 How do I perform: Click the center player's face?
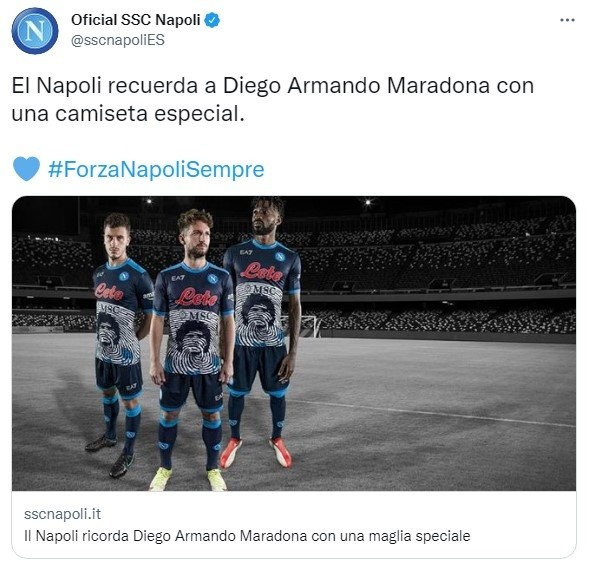(x=196, y=235)
